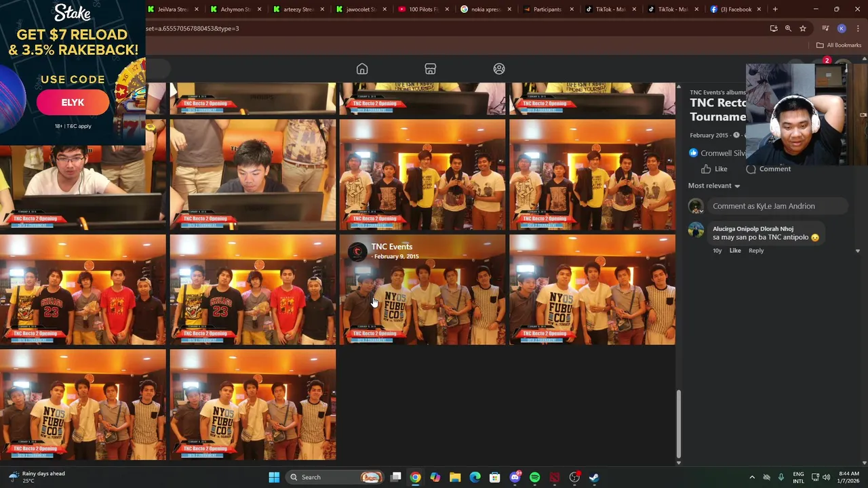
Task: Open language ENG INTL switcher
Action: pyautogui.click(x=799, y=477)
